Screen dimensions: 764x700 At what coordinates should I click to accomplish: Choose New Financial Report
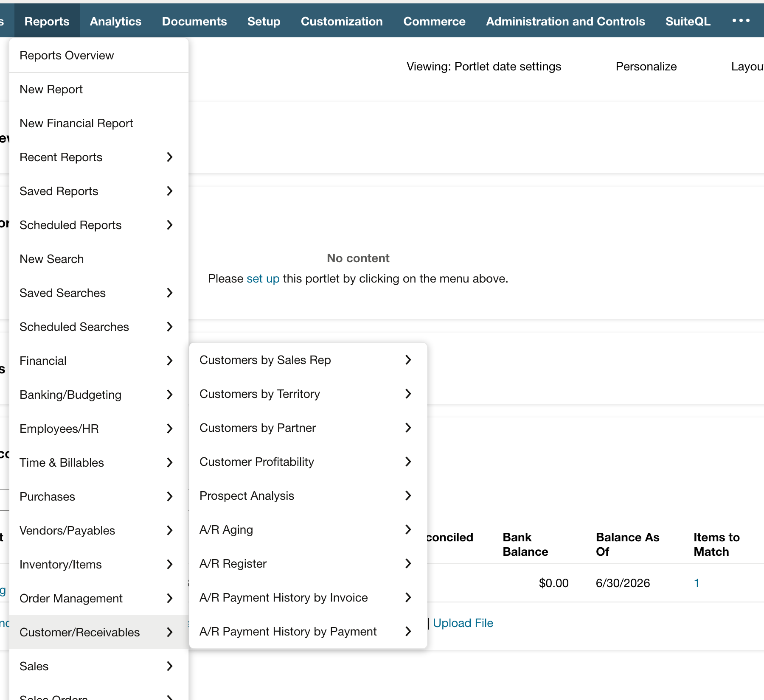99,123
